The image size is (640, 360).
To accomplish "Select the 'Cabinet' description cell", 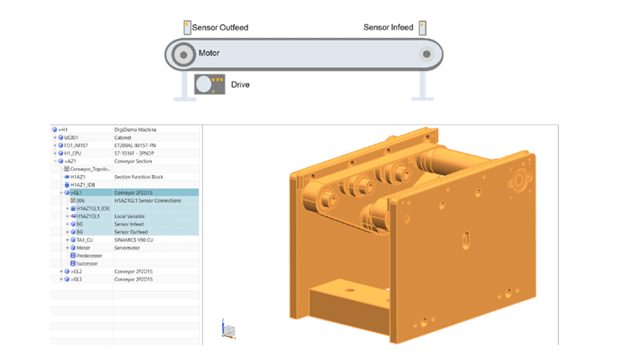I will [x=122, y=138].
